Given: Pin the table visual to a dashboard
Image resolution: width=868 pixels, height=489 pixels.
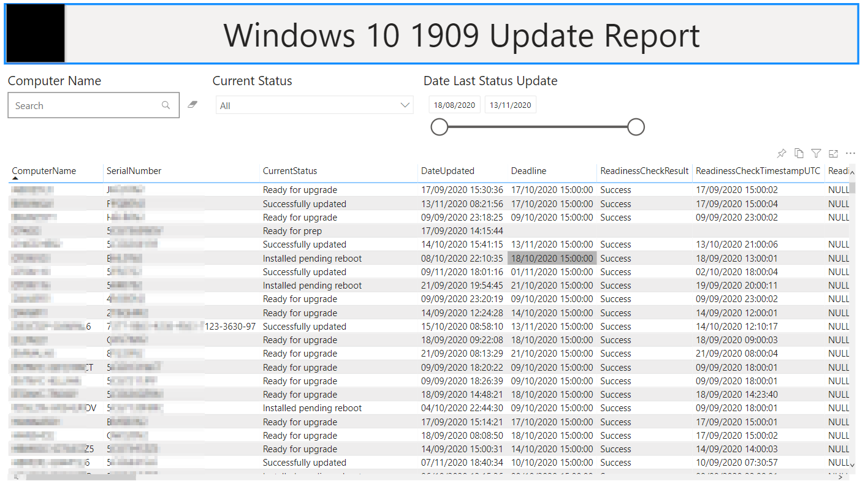Looking at the screenshot, I should tap(782, 154).
